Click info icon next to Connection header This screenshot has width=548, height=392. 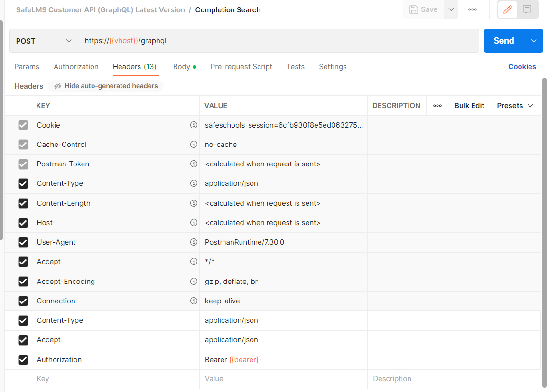194,301
